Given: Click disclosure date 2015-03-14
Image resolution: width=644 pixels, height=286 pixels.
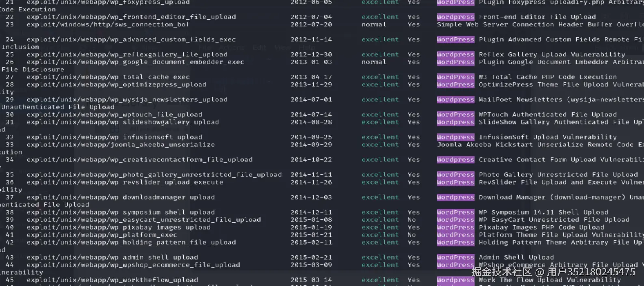Looking at the screenshot, I should [311, 280].
